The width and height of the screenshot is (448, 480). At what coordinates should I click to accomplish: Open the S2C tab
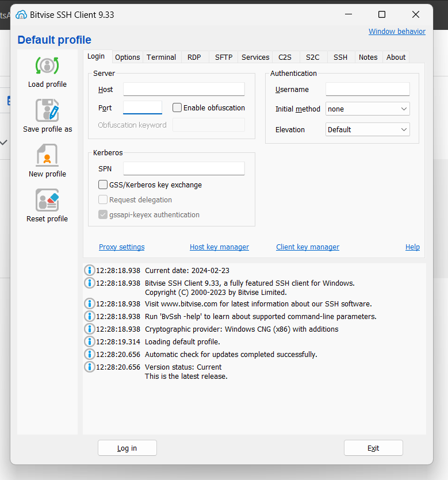[x=313, y=57]
